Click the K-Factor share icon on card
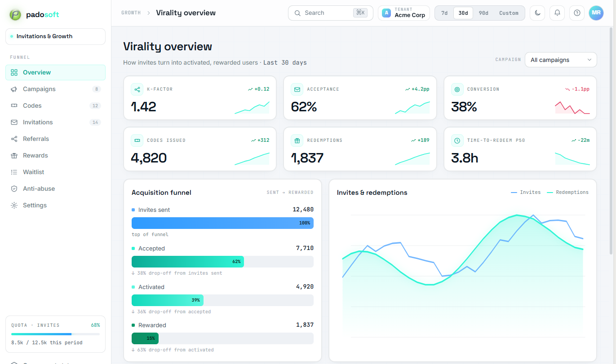The width and height of the screenshot is (616, 364). [x=137, y=89]
